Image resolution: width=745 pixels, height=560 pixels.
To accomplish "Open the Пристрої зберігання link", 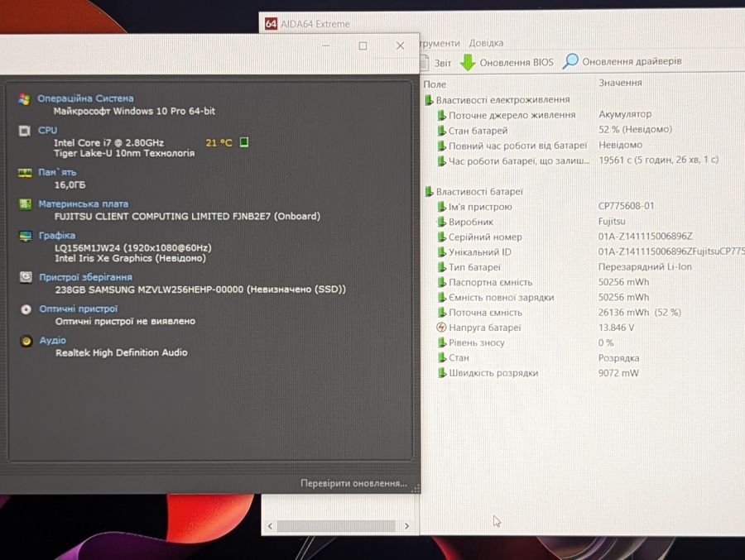I will click(x=85, y=277).
